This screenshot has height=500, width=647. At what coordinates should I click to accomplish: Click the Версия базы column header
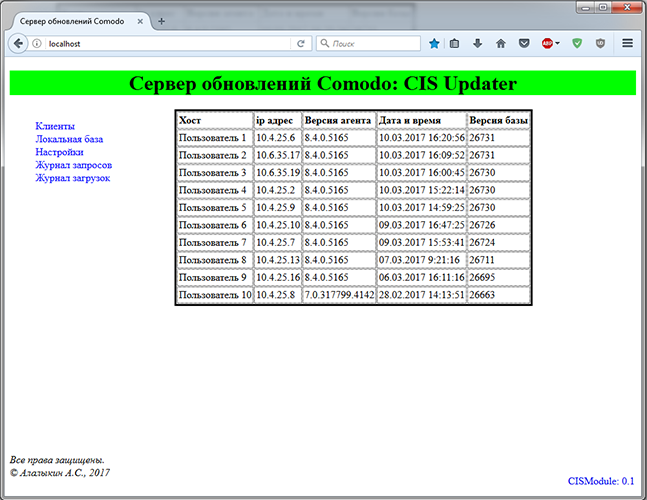point(498,120)
